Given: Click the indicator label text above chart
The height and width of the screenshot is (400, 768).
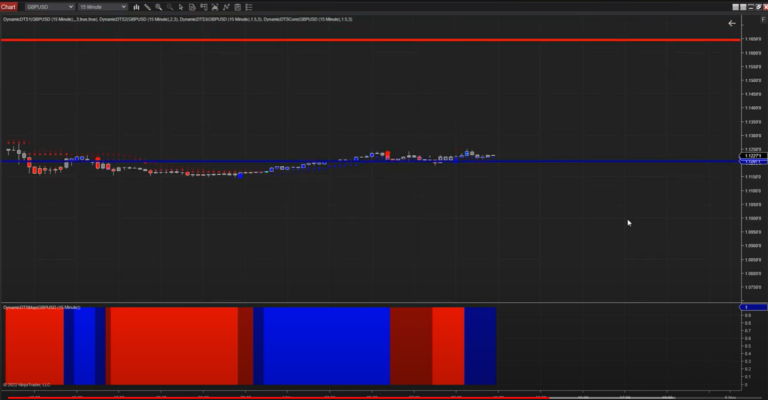Looking at the screenshot, I should coord(177,19).
